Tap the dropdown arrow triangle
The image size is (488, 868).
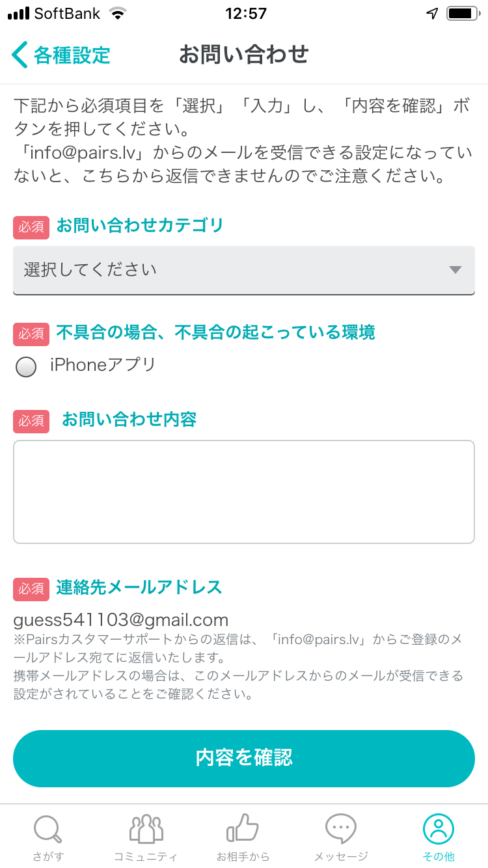[455, 270]
